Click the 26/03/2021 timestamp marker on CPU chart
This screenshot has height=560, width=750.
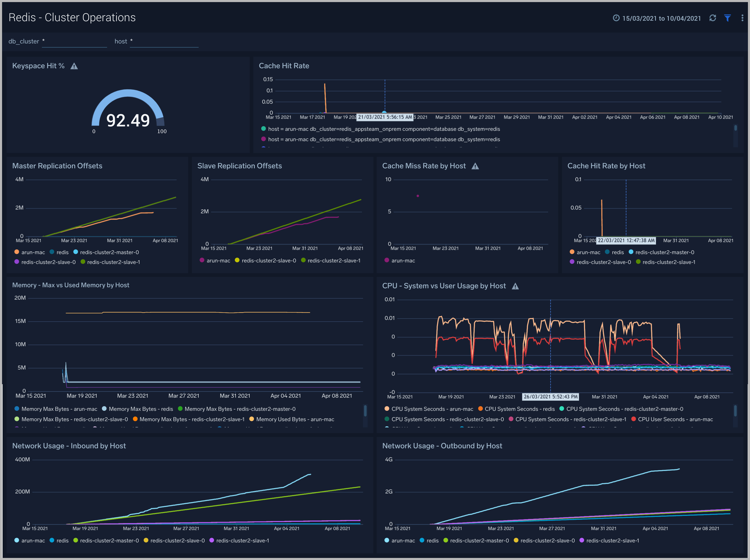(550, 397)
